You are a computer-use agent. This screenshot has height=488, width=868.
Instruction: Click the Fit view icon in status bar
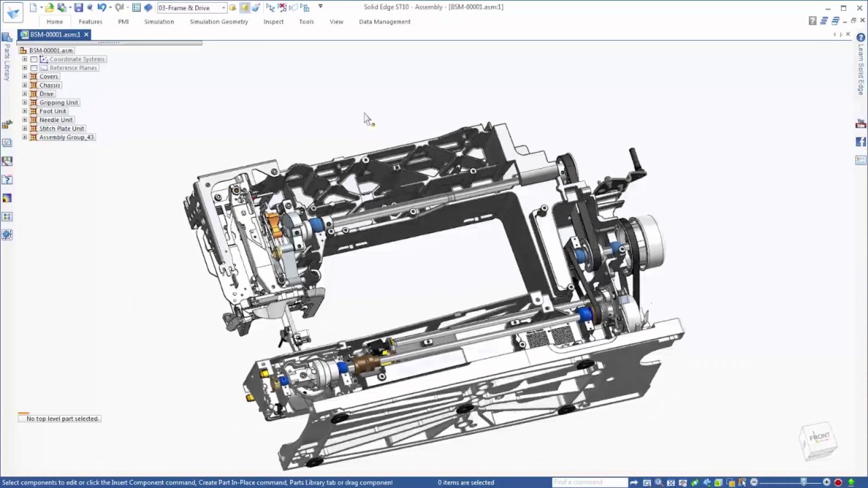[x=671, y=483]
